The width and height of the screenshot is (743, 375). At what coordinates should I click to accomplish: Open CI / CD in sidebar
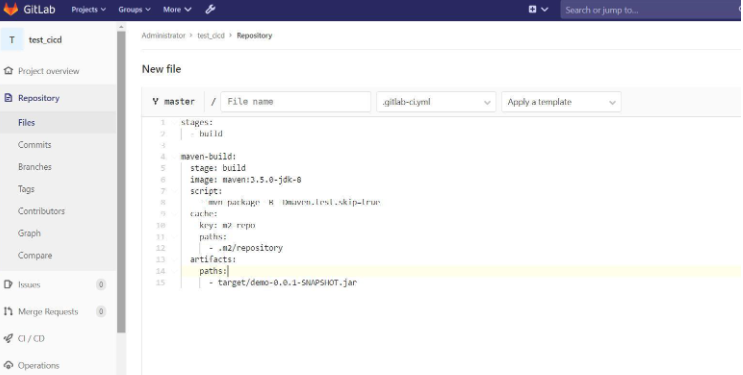click(x=31, y=338)
